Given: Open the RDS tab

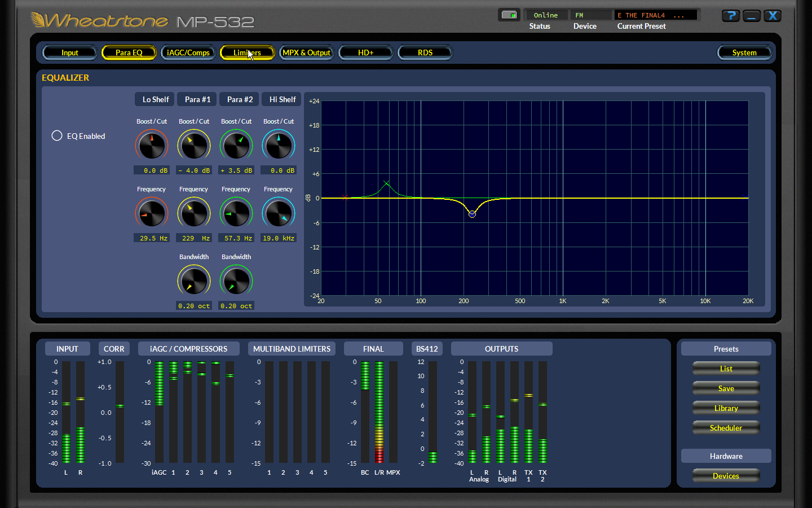Looking at the screenshot, I should point(425,52).
